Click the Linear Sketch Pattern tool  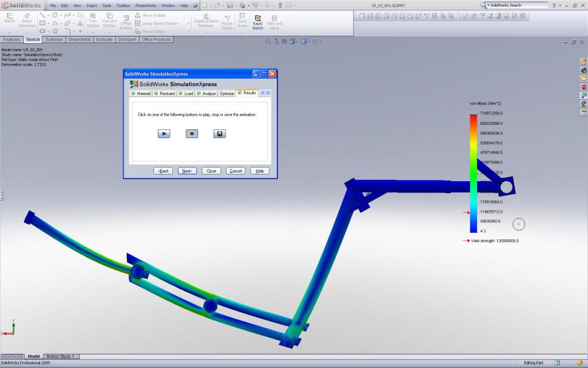[x=157, y=23]
